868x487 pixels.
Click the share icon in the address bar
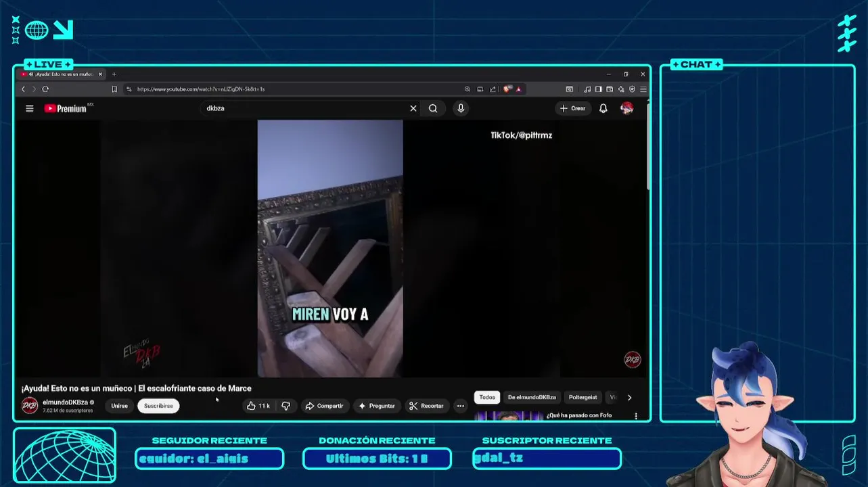point(493,89)
